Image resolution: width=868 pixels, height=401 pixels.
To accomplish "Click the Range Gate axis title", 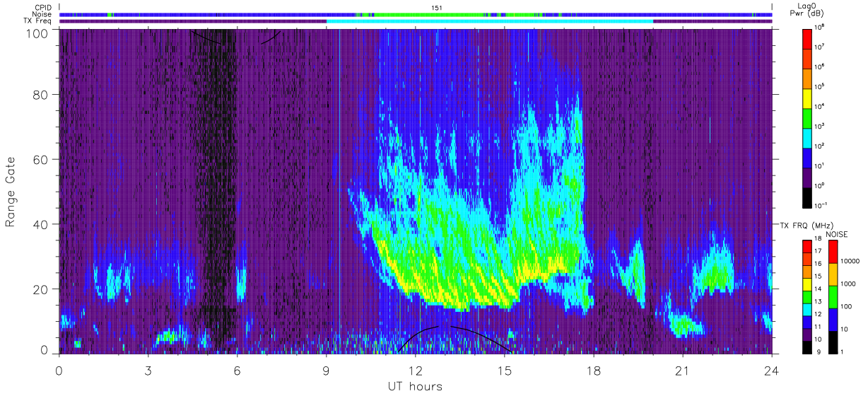I will pyautogui.click(x=11, y=192).
